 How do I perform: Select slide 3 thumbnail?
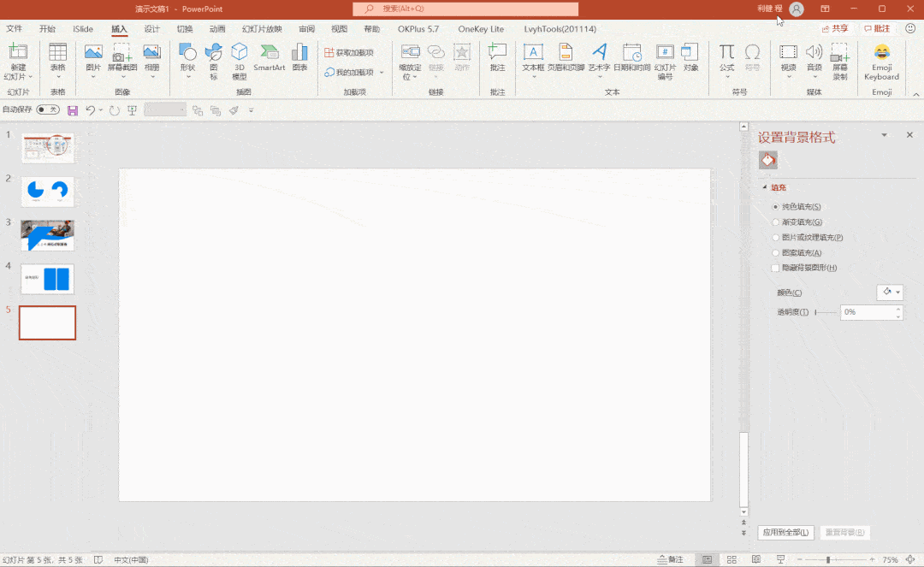48,235
